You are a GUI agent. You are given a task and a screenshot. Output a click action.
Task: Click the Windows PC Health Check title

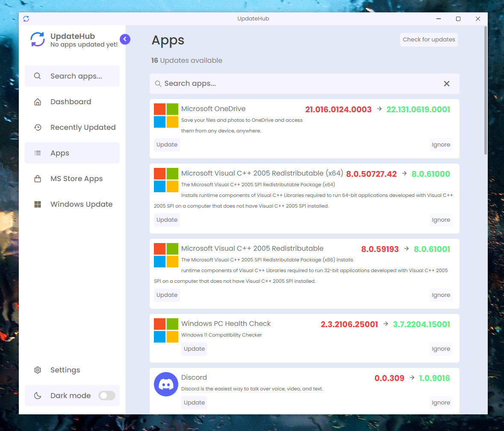pos(226,323)
